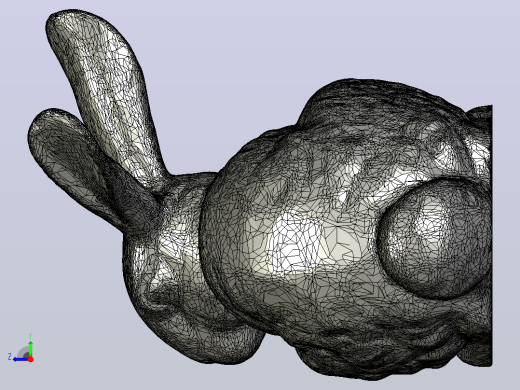Click the blue Z axis arrow of the triad

(21, 359)
